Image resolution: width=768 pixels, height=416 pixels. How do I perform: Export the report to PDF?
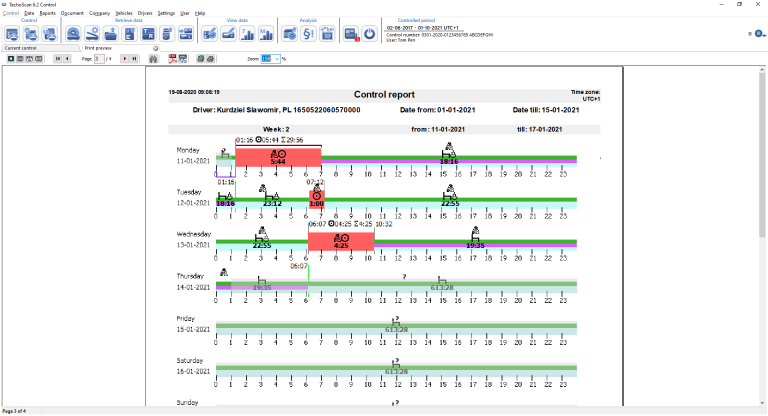(x=172, y=59)
